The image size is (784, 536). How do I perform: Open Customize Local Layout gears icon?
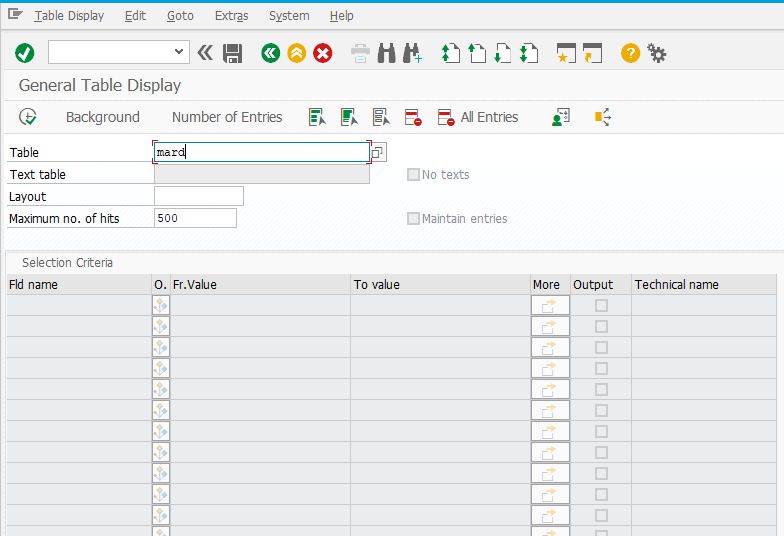656,53
